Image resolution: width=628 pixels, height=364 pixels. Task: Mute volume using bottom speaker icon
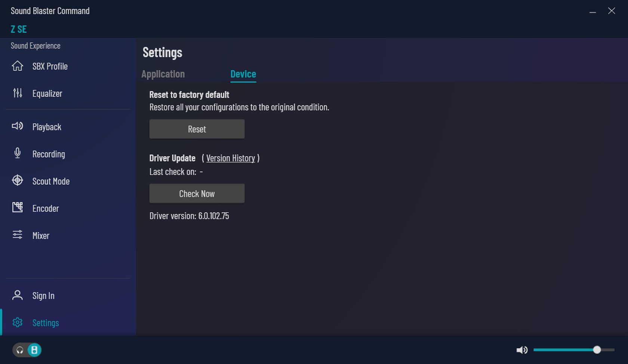tap(522, 350)
